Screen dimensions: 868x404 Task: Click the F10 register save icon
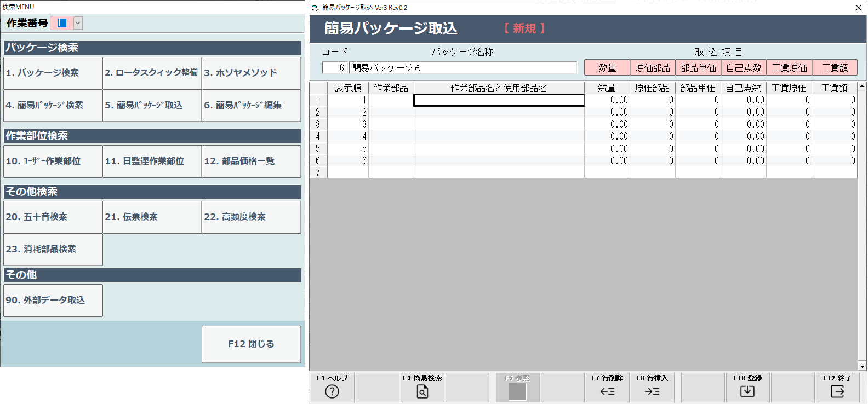747,391
